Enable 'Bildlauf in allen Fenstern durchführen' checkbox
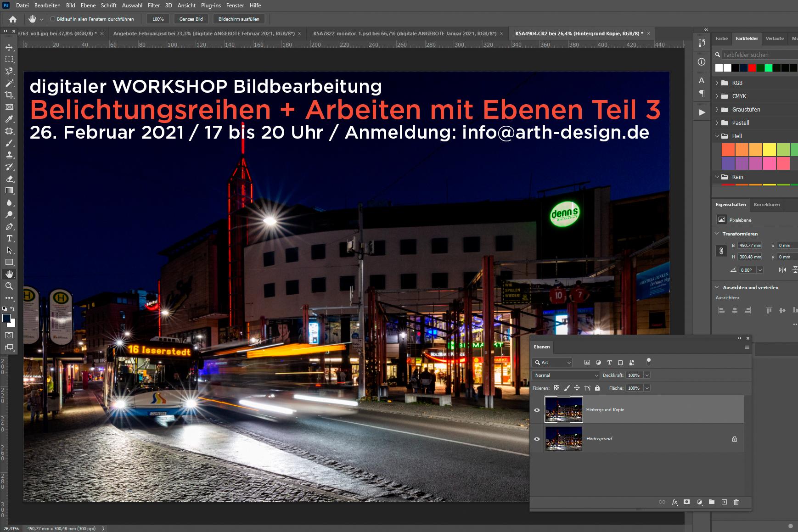This screenshot has width=798, height=532. tap(53, 19)
